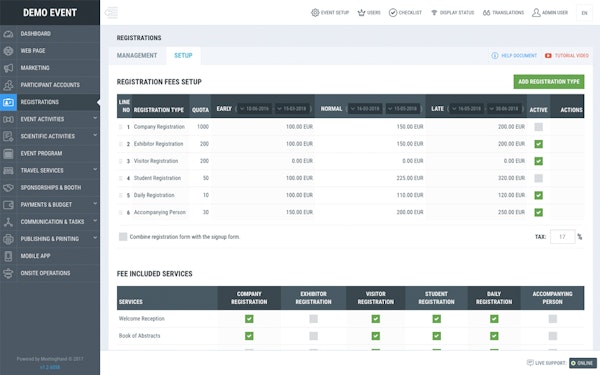Open the Translations glasses icon
Screen dimensions: 600x375
point(486,13)
